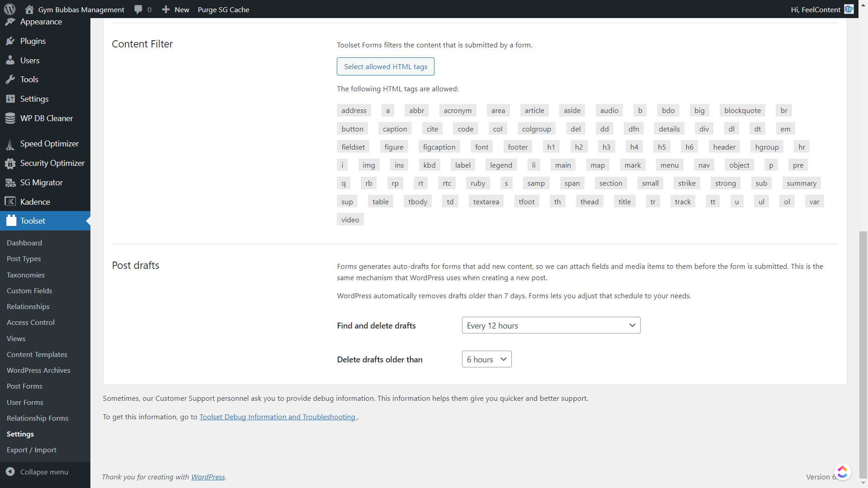
Task: Click the Speed Optimizer icon
Action: pyautogui.click(x=10, y=144)
